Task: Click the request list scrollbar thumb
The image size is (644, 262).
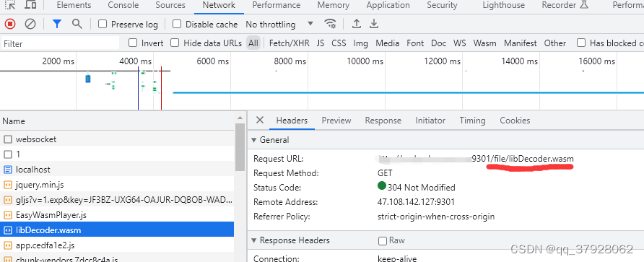Action: [x=240, y=147]
